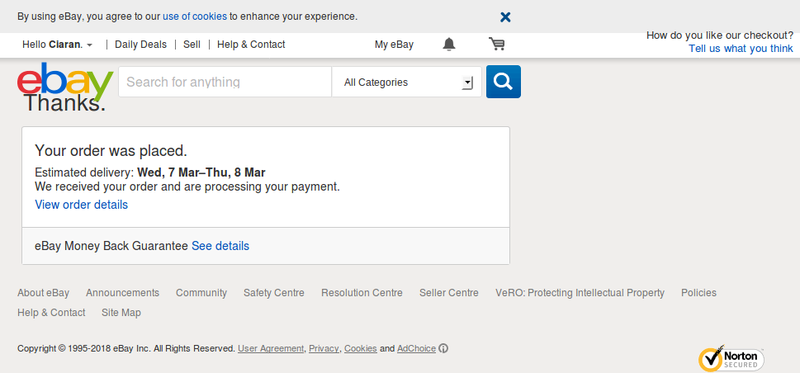
Task: Open the use of cookies link
Action: (x=195, y=16)
